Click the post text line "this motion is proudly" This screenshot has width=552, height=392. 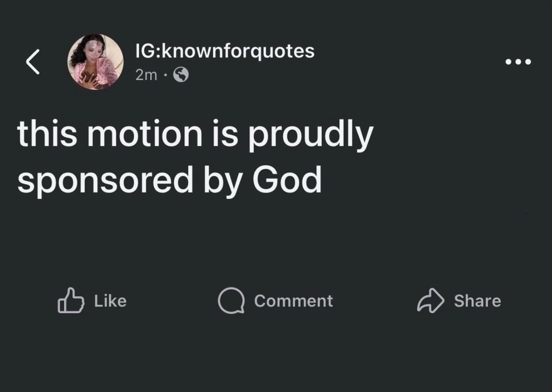pyautogui.click(x=196, y=135)
